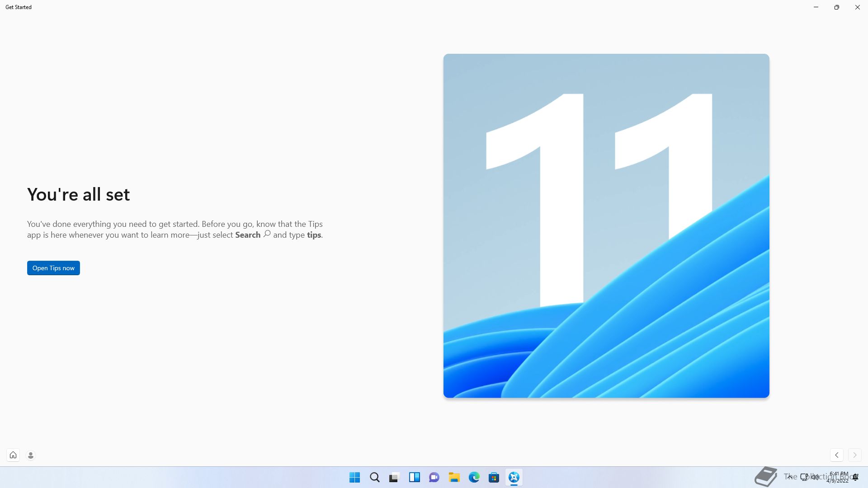
Task: Open the account profile icon
Action: click(x=31, y=455)
